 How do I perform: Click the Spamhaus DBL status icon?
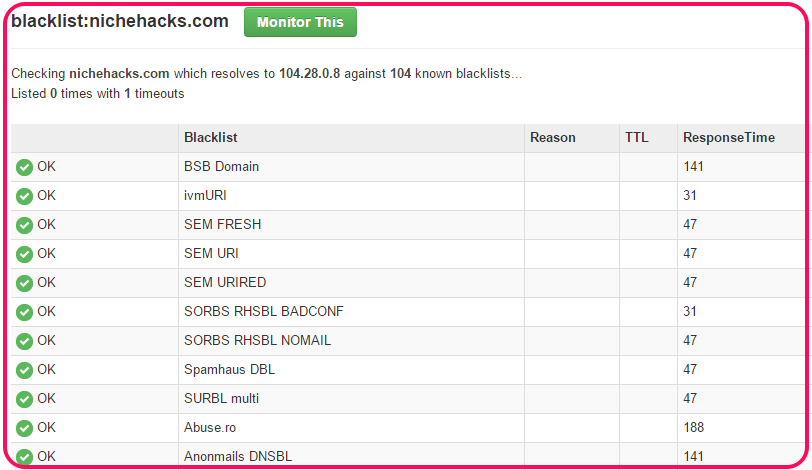click(x=24, y=370)
